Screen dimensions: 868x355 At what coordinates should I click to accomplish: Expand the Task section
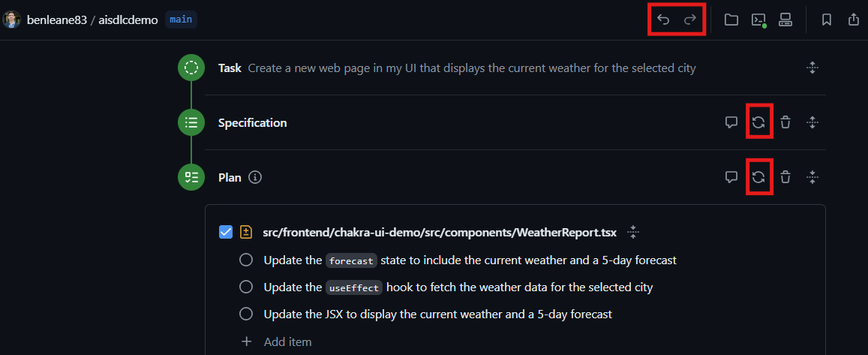point(812,68)
